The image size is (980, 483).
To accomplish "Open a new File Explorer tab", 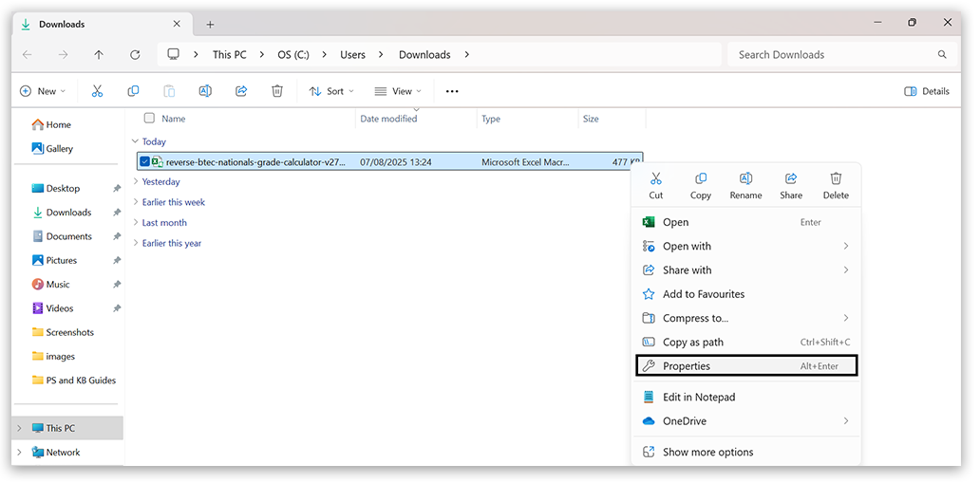I will (x=210, y=25).
